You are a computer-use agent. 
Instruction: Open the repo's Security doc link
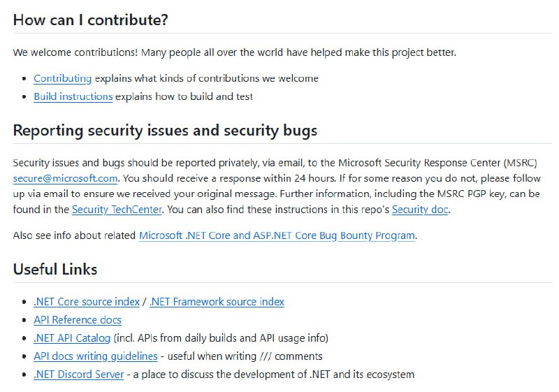point(419,209)
